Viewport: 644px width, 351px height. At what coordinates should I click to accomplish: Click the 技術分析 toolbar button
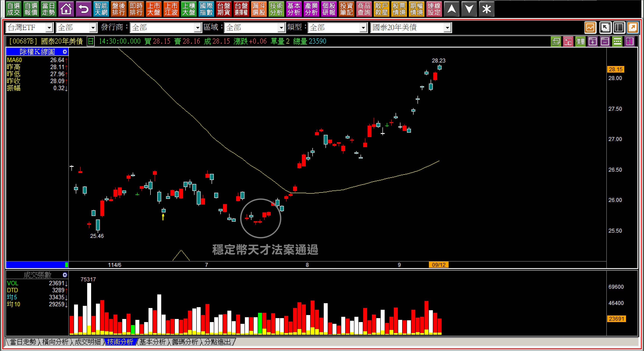click(x=276, y=9)
